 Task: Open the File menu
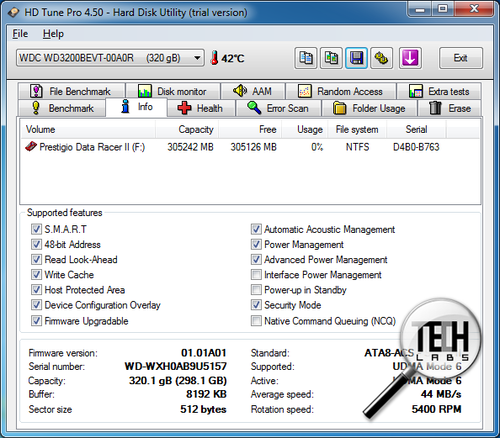pyautogui.click(x=20, y=34)
